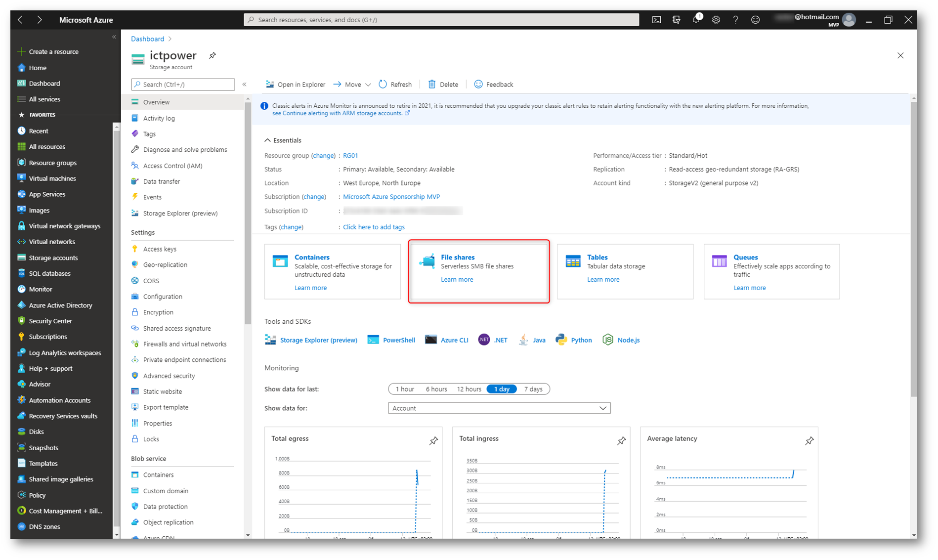Pin the Average latency chart
Viewport: 938px width, 560px height.
[x=809, y=440]
